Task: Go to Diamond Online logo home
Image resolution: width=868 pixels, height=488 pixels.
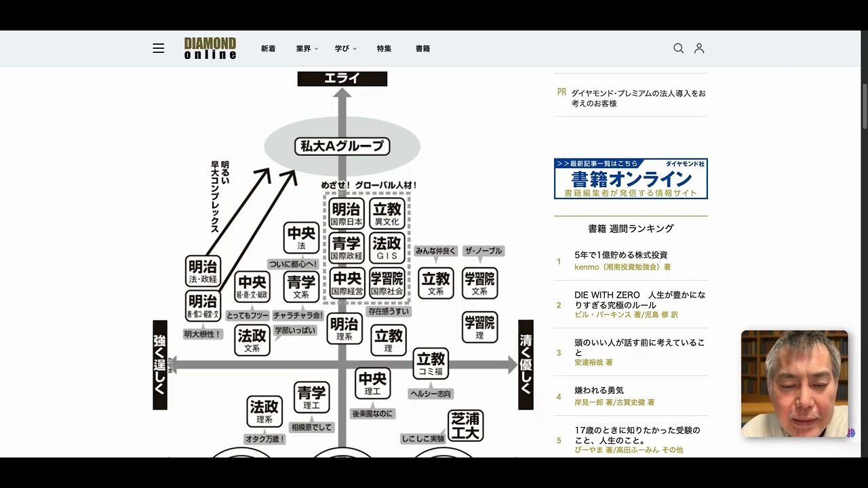Action: click(x=210, y=48)
